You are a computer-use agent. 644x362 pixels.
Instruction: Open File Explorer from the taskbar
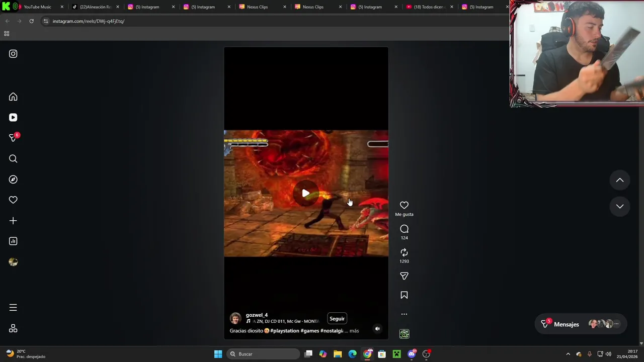338,354
